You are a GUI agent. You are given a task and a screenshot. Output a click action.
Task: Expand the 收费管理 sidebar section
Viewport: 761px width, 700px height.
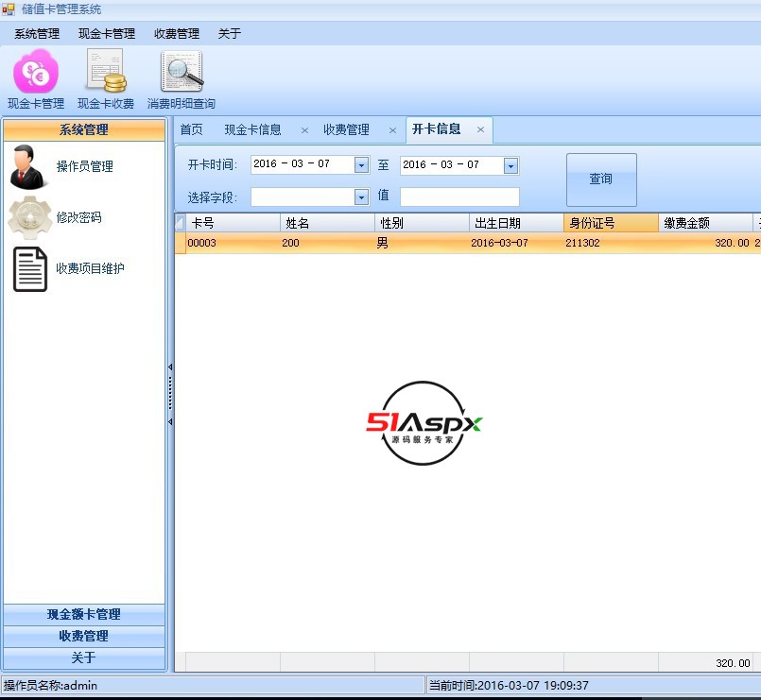(x=84, y=636)
